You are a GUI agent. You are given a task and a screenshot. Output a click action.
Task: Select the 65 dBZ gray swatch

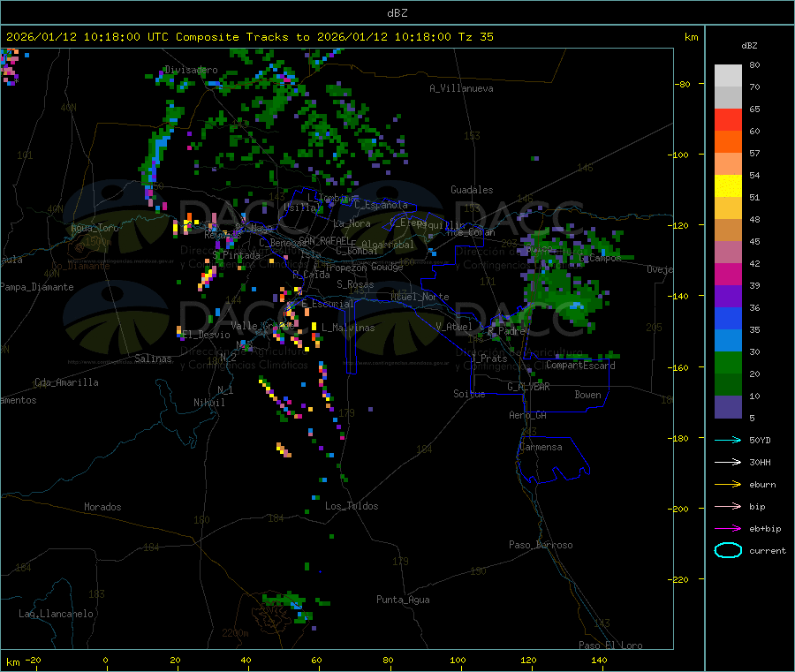tap(728, 98)
